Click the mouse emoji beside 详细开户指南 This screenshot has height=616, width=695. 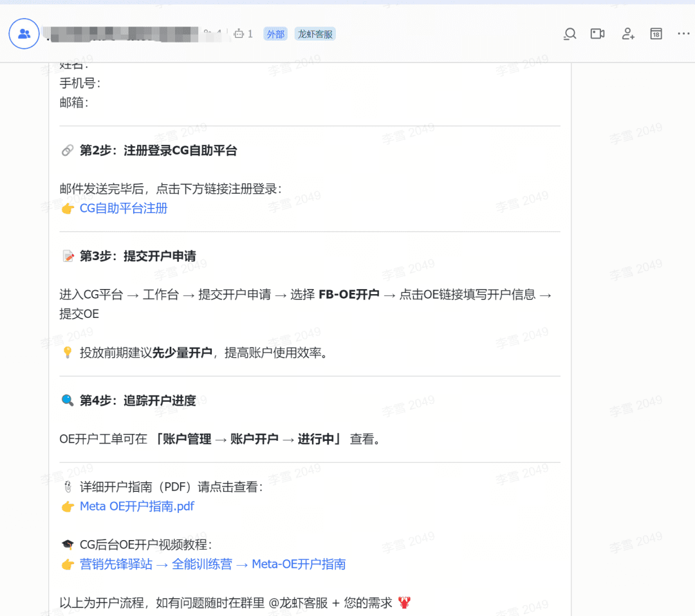[68, 487]
